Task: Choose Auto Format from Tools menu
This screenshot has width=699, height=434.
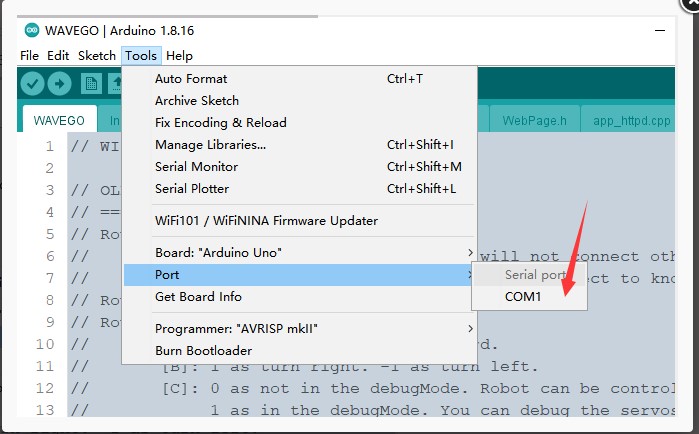Action: click(300, 79)
